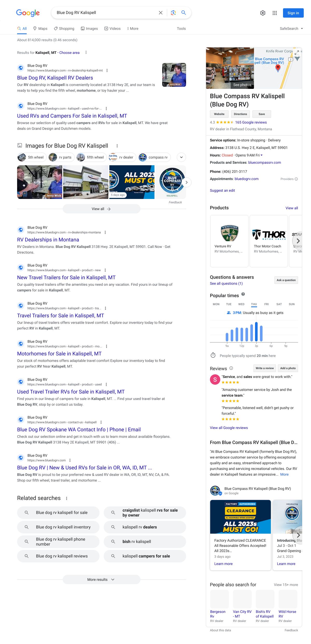Switch to the Maps tab
The height and width of the screenshot is (644, 311).
pyautogui.click(x=40, y=28)
